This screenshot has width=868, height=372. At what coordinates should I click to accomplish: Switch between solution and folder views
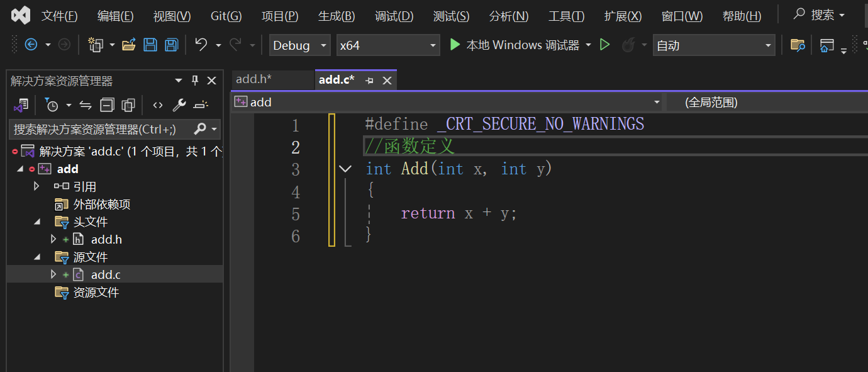tap(21, 104)
